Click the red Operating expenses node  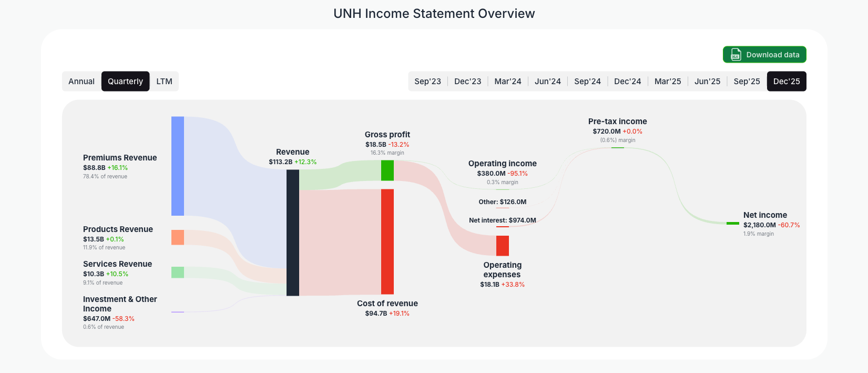[502, 245]
